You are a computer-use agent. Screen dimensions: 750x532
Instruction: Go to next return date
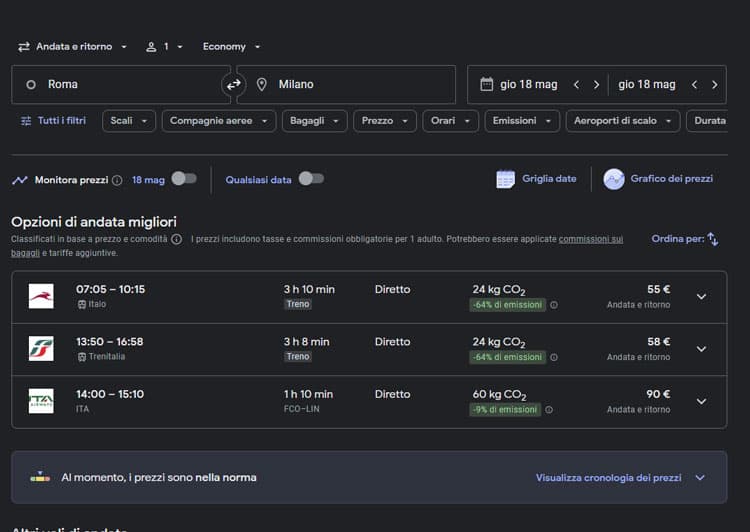click(714, 85)
